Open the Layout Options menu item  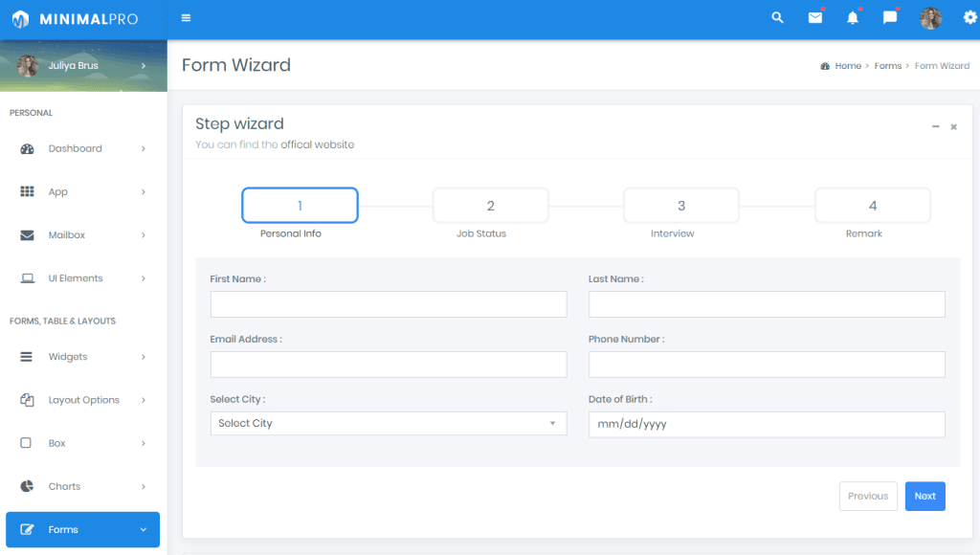(x=83, y=400)
